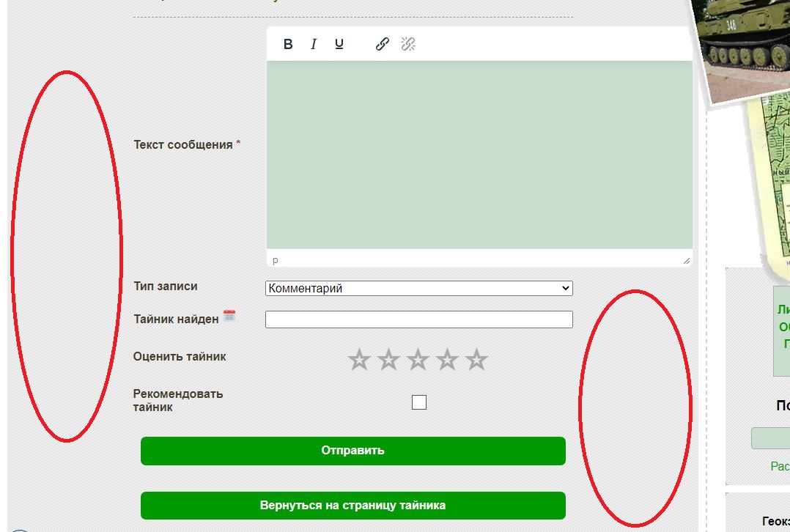Screen dimensions: 790x532
Task: Click the editor resize handle corner
Action: click(687, 260)
